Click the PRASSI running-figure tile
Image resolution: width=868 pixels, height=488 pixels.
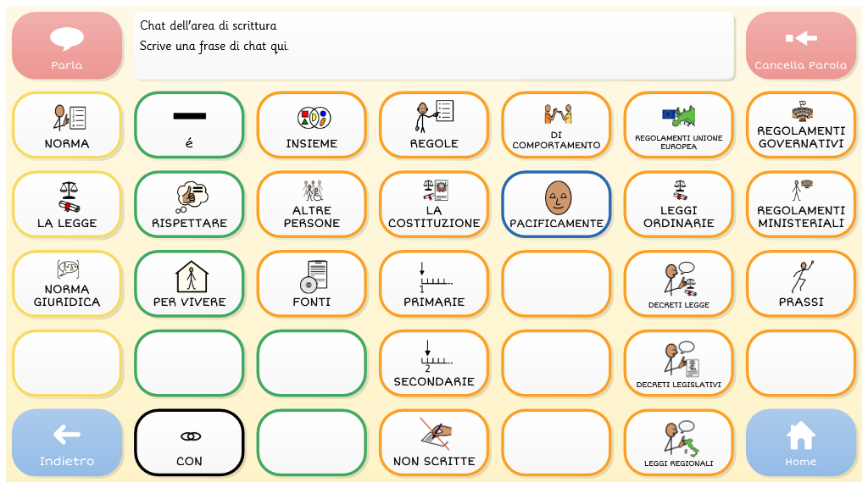tap(800, 284)
